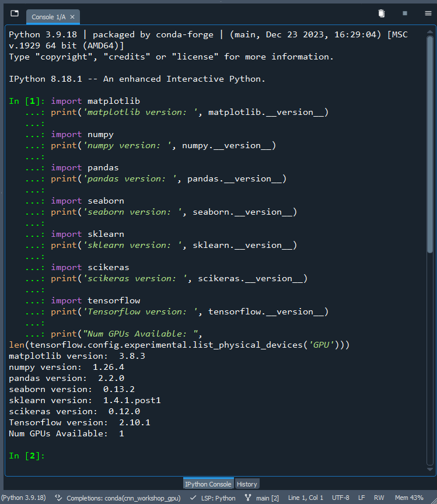Close the Console 1/A tab
Screen dimensions: 437x504
coord(72,17)
